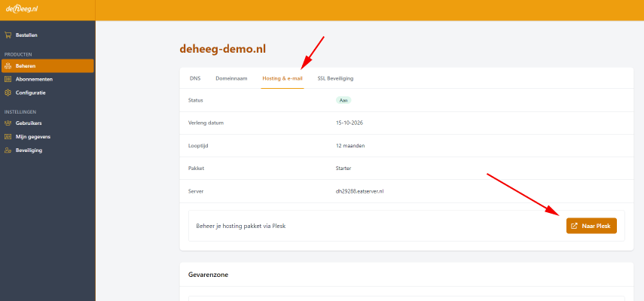Image resolution: width=644 pixels, height=301 pixels.
Task: Click the INSTELLINGEN section label
Action: [20, 111]
